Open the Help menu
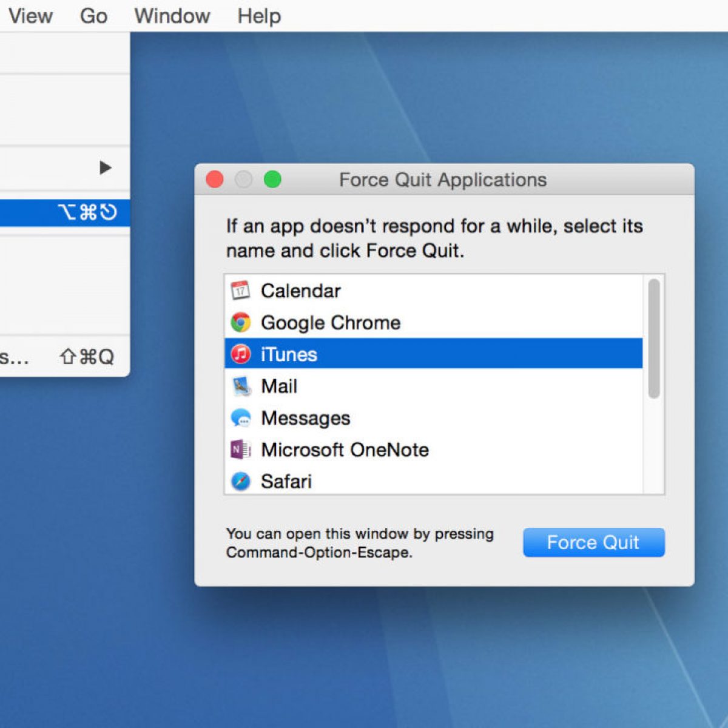The height and width of the screenshot is (728, 728). (x=259, y=16)
